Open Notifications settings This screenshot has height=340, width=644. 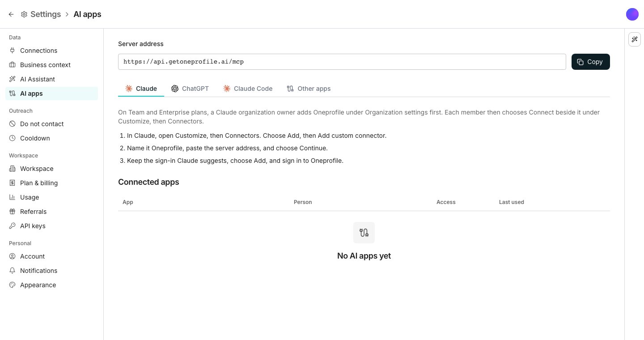51,271
